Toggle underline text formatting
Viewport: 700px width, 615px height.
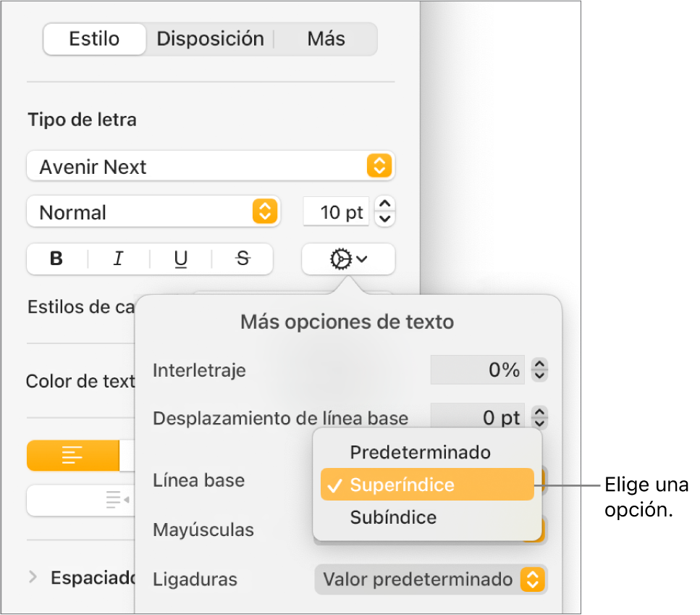pyautogui.click(x=181, y=259)
